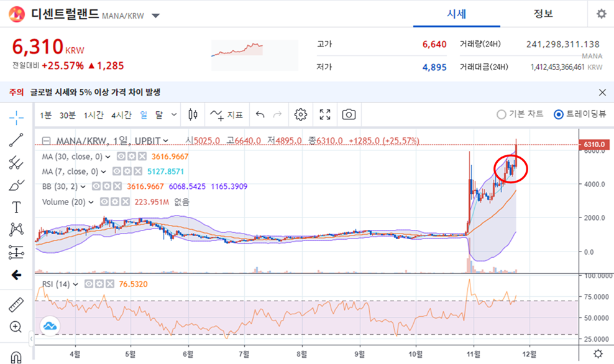Collapse the left drawing toolbar arrow
Viewport: 614px width, 364px height.
[x=31, y=339]
